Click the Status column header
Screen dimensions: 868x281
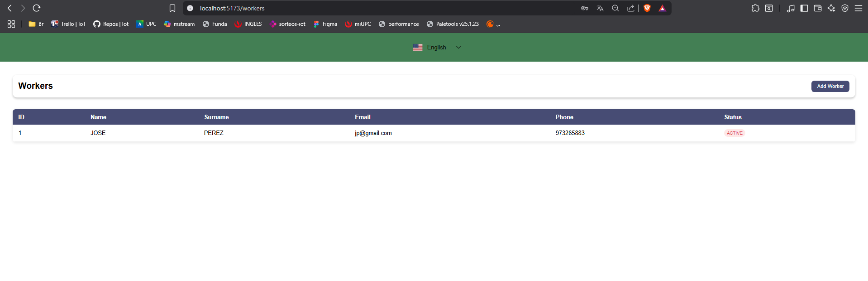pyautogui.click(x=733, y=117)
